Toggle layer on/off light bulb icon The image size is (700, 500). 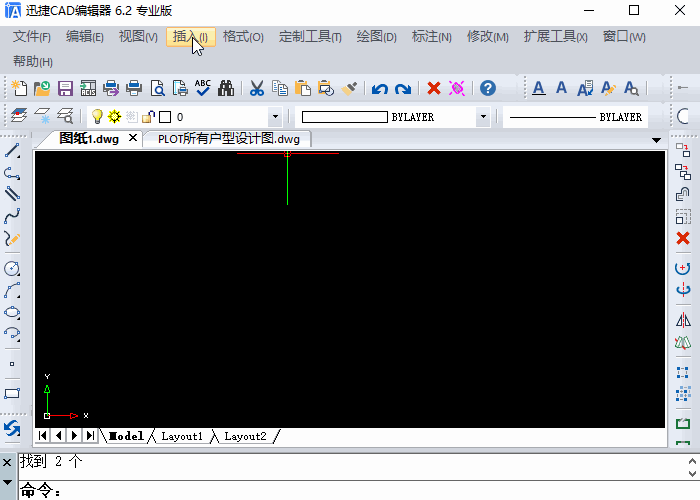[98, 117]
